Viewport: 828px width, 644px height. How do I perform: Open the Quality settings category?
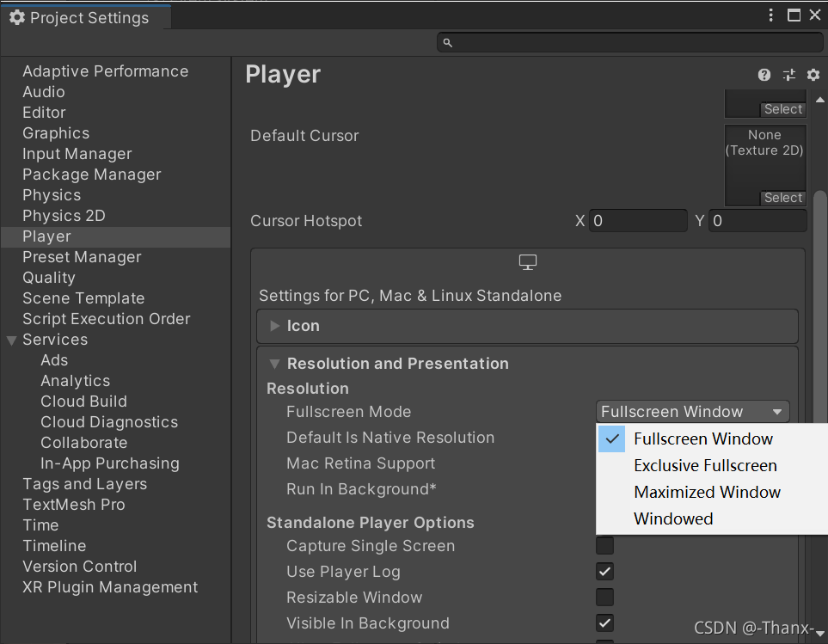[x=49, y=278]
